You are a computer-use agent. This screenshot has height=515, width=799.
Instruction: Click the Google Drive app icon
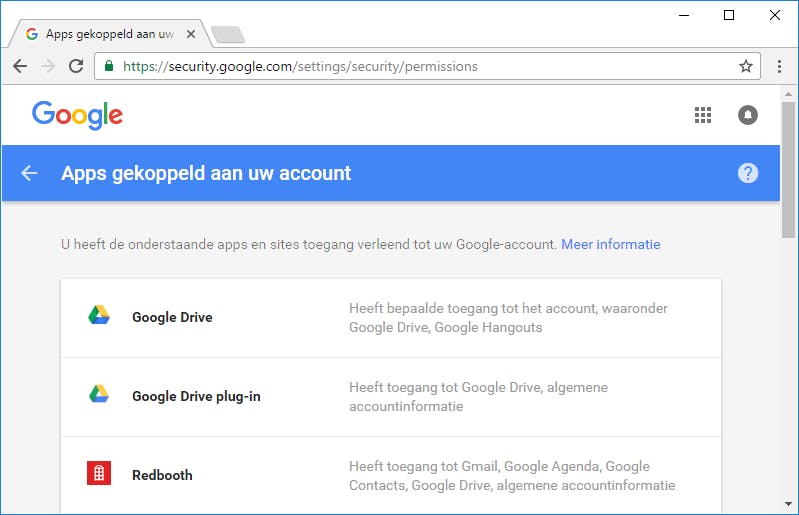[98, 317]
